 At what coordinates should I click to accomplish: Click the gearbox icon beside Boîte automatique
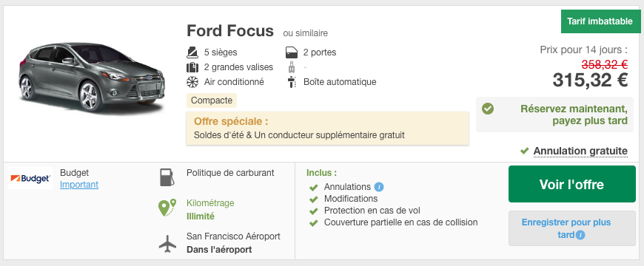[x=292, y=82]
